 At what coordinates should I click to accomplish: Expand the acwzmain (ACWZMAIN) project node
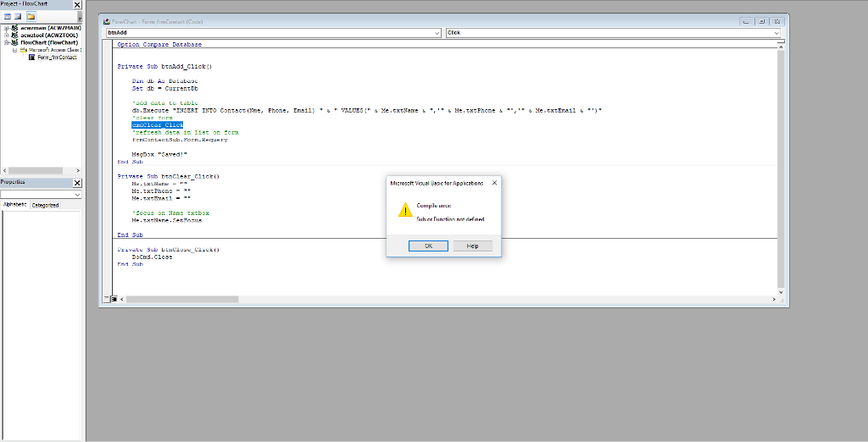7,28
